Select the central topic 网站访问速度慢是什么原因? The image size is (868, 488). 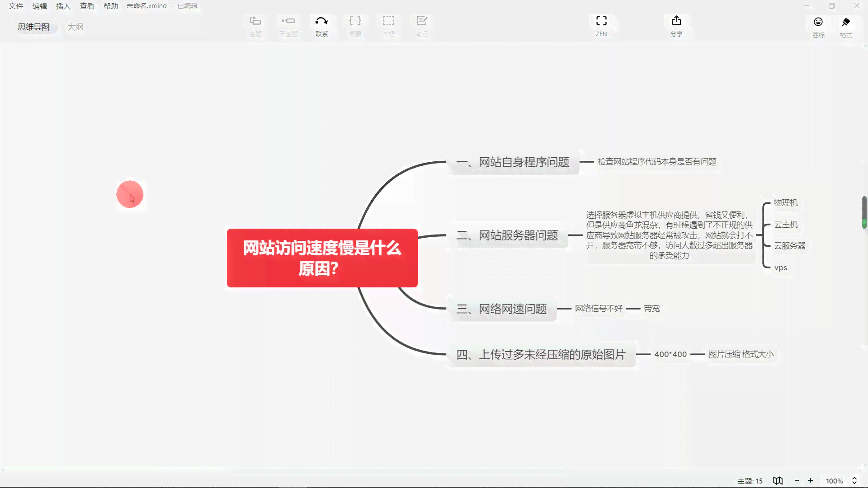pyautogui.click(x=322, y=258)
